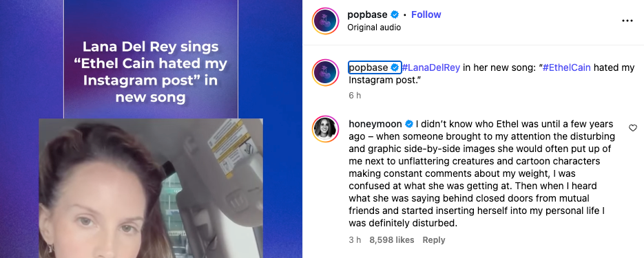Open the #EthelCain hashtag

(x=566, y=67)
